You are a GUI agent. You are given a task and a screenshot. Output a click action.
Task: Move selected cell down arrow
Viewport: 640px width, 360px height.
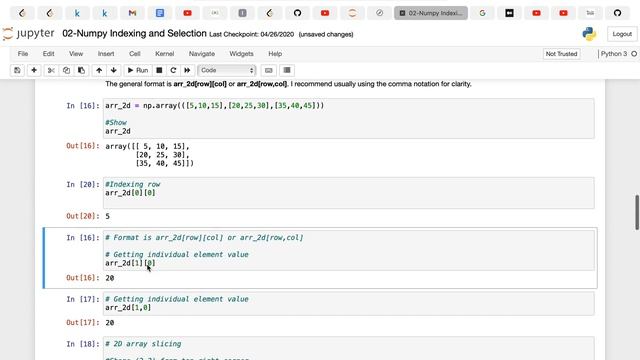point(113,70)
